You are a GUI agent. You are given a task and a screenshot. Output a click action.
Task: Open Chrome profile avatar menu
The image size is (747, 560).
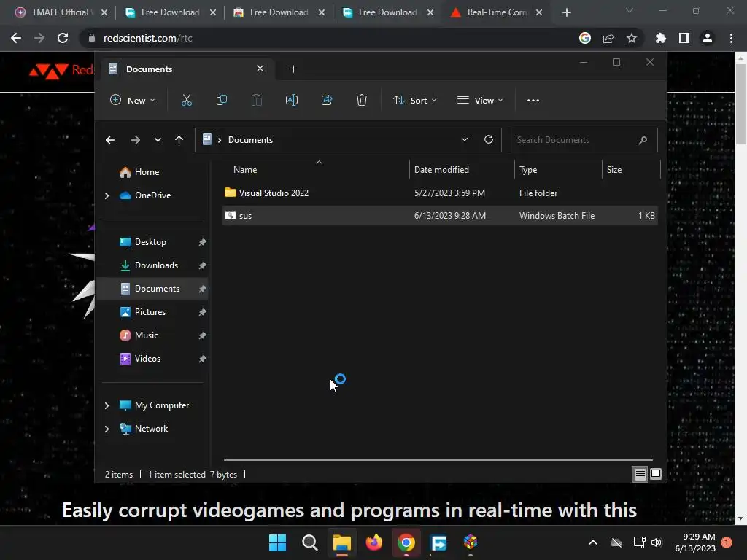(x=708, y=38)
